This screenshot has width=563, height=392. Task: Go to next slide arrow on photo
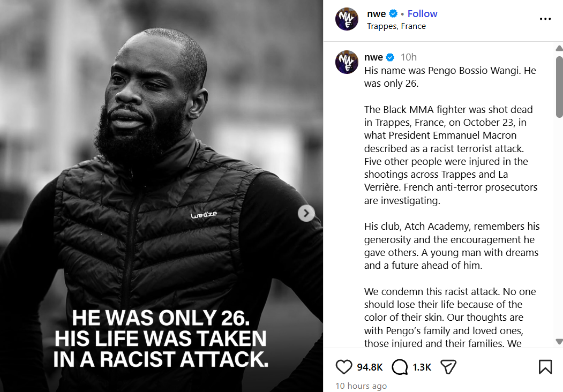click(x=306, y=213)
